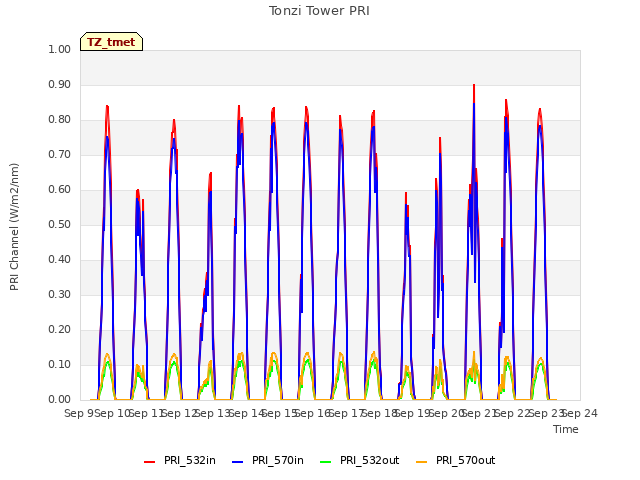640x480 pixels.
Task: Click the 0.00 y-axis tick label
Action: tap(60, 400)
